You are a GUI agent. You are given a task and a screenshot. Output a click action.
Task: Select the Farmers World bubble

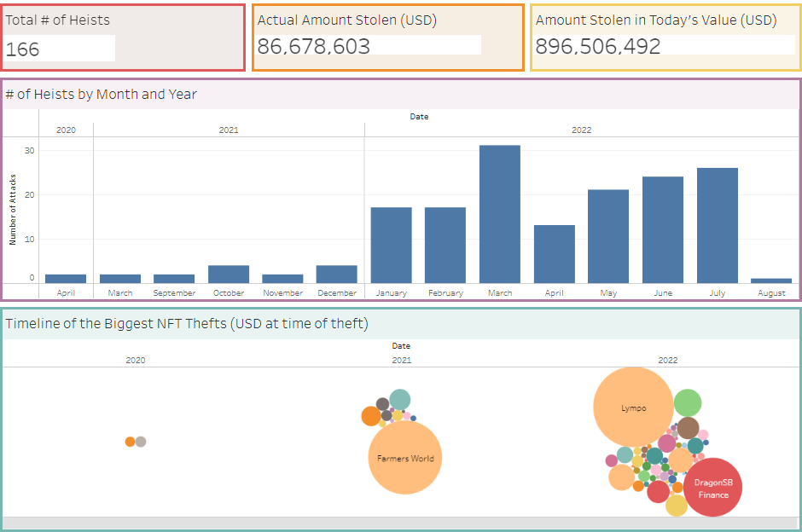(x=405, y=458)
